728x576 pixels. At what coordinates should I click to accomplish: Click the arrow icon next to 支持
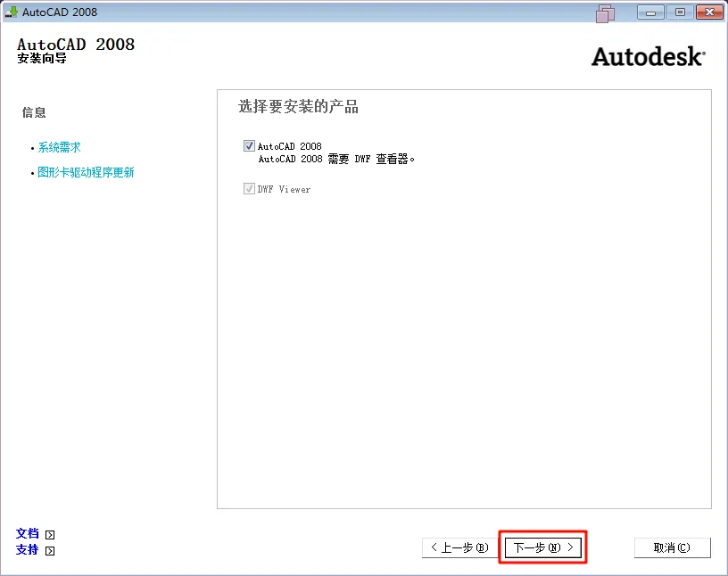click(x=50, y=551)
